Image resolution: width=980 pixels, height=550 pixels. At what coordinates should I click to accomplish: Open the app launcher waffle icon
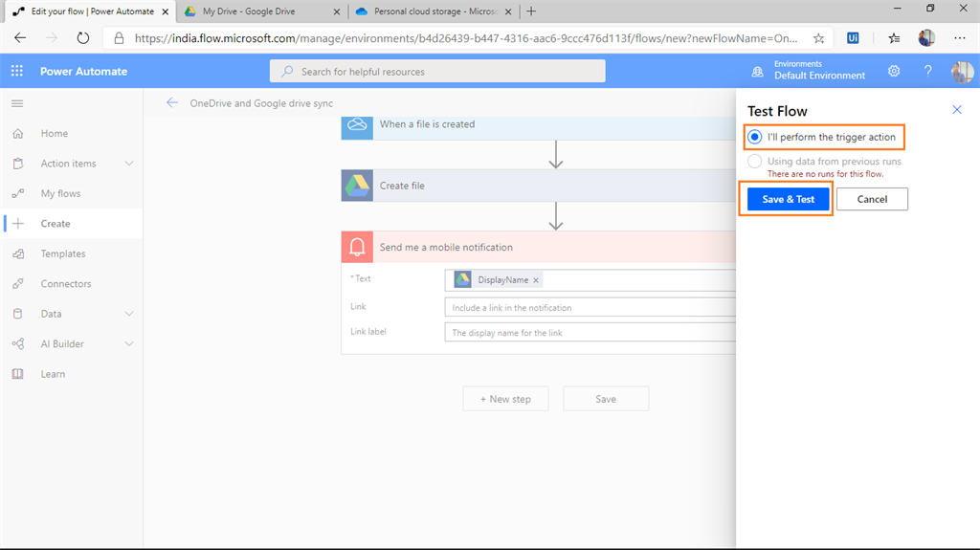click(17, 71)
